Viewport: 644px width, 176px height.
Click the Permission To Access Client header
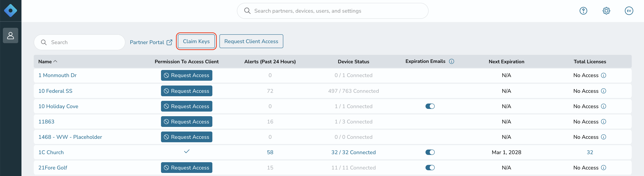(186, 62)
